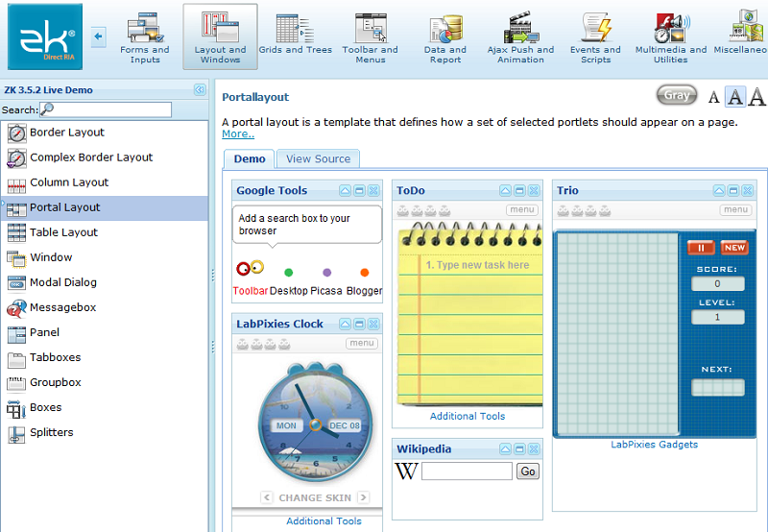This screenshot has width=768, height=532.
Task: Switch to the Demo tab
Action: coord(250,159)
